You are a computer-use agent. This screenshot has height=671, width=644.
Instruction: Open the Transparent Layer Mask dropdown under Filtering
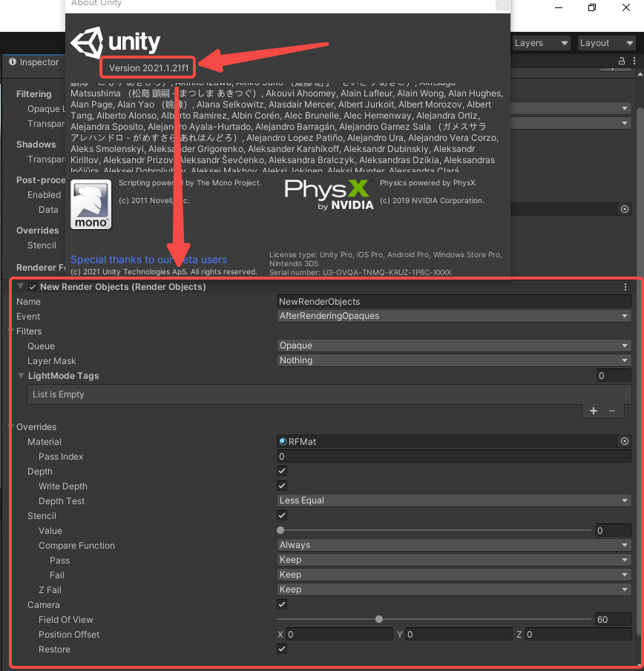(x=571, y=123)
